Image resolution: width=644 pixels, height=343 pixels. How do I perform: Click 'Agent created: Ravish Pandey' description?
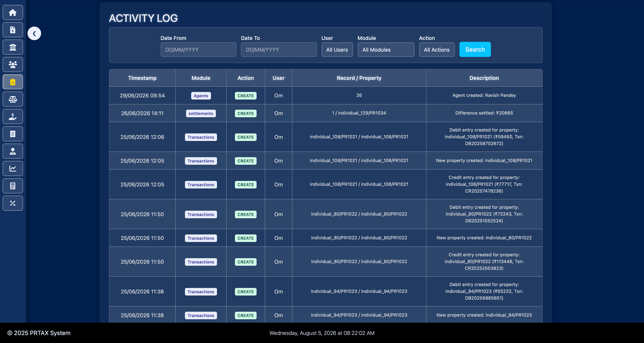pyautogui.click(x=484, y=95)
